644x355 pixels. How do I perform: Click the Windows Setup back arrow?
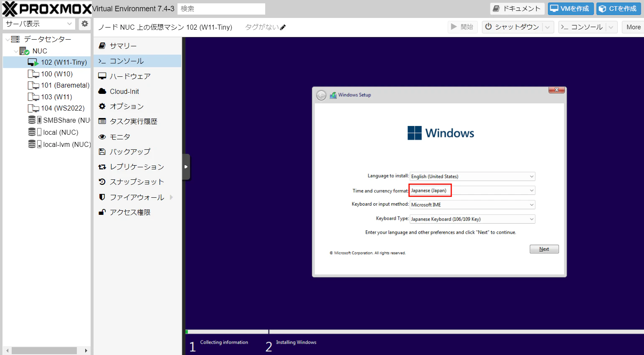click(321, 96)
